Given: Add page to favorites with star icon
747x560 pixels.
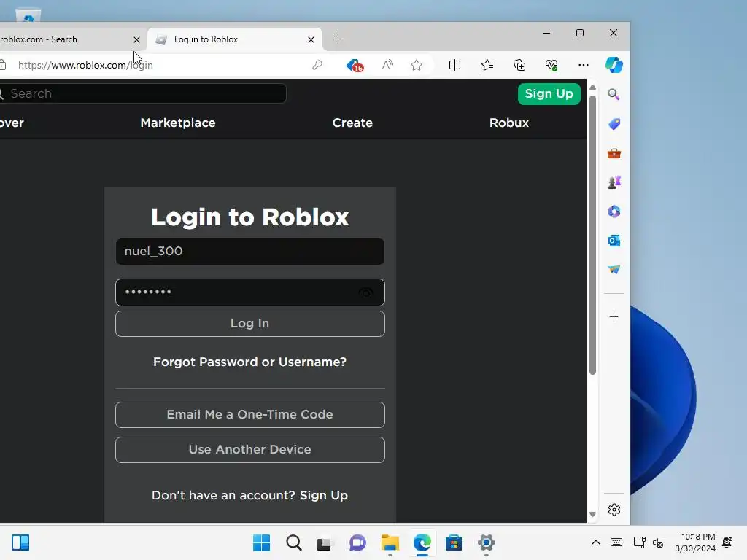Looking at the screenshot, I should (417, 65).
